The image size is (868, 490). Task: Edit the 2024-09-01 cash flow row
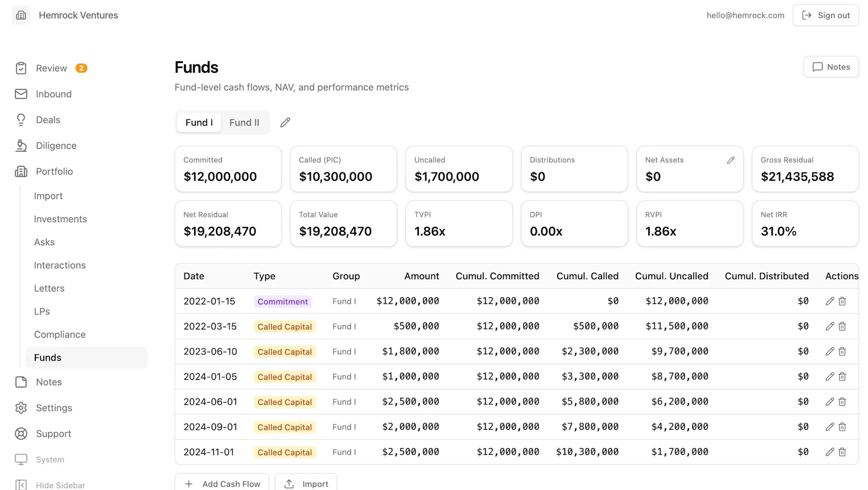pyautogui.click(x=829, y=427)
